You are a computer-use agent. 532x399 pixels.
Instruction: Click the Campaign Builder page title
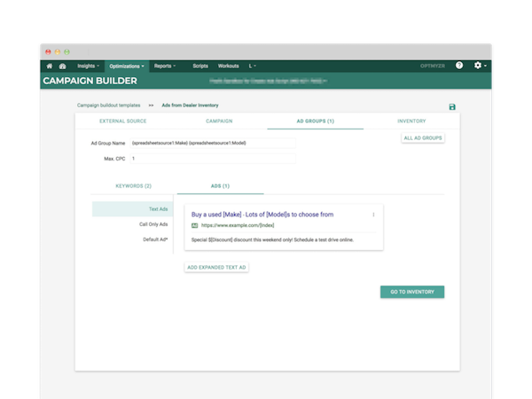(x=90, y=81)
